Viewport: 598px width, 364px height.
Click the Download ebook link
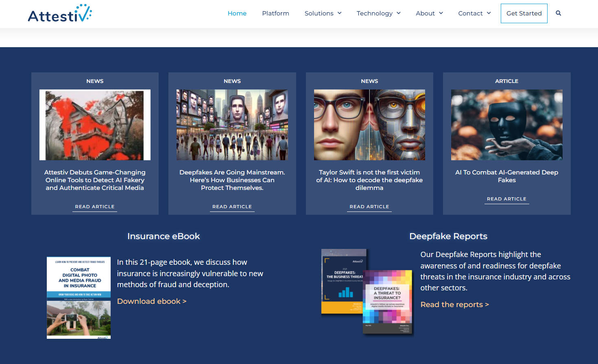[152, 301]
